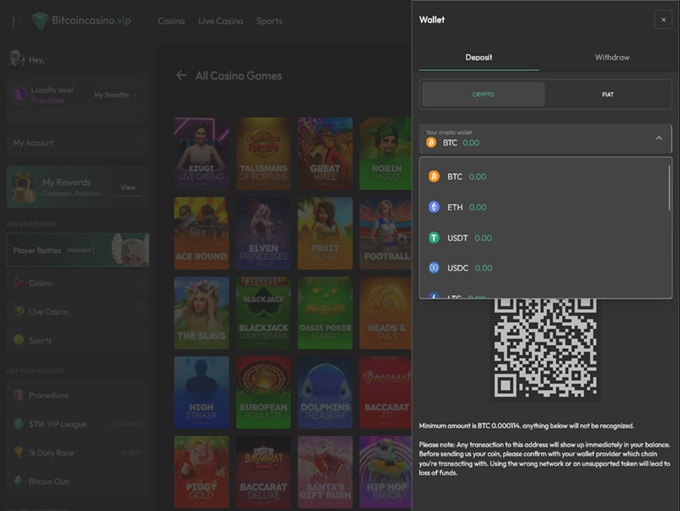This screenshot has height=511, width=680.
Task: Open the Withdraw tab
Action: (612, 57)
